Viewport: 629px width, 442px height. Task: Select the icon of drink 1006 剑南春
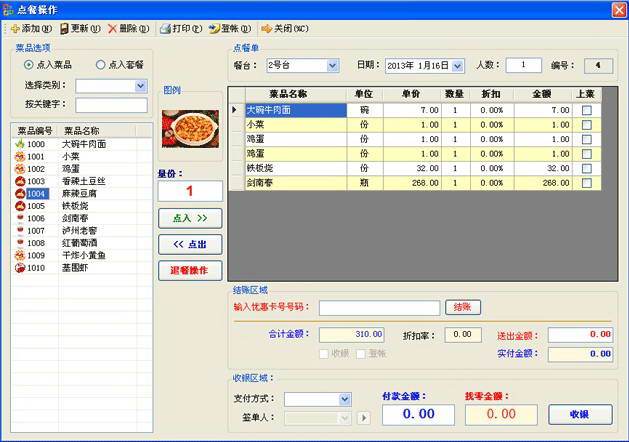[x=20, y=218]
